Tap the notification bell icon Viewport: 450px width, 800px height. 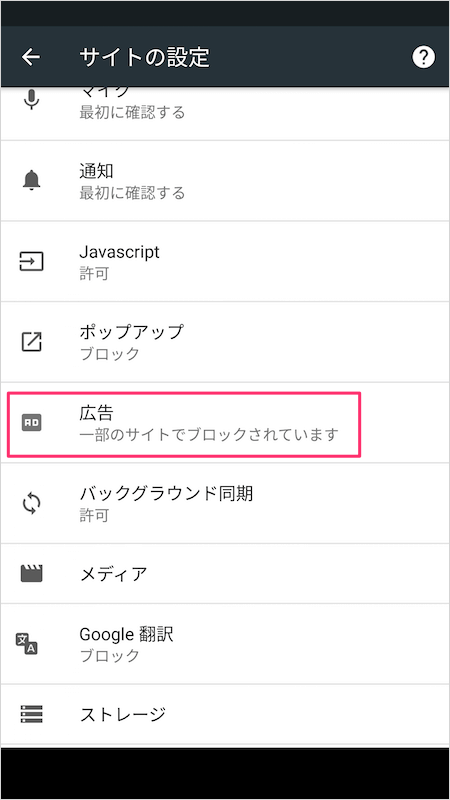coord(32,181)
